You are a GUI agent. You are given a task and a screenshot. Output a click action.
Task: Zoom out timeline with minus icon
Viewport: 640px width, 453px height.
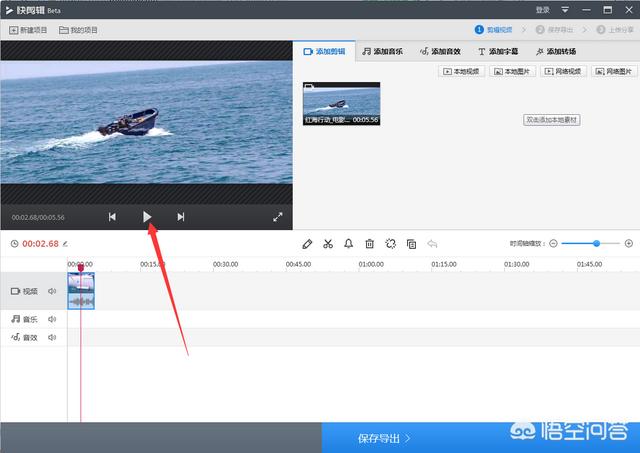coord(553,244)
